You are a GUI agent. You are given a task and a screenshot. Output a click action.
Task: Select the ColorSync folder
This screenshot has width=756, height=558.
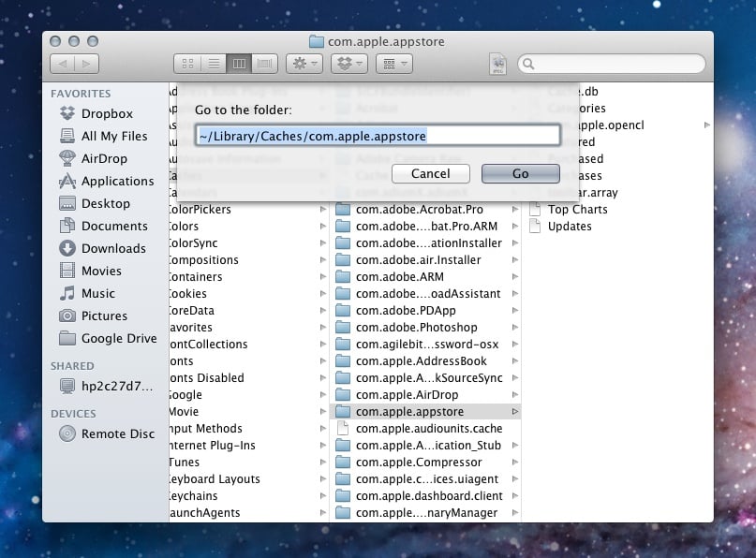coord(248,242)
